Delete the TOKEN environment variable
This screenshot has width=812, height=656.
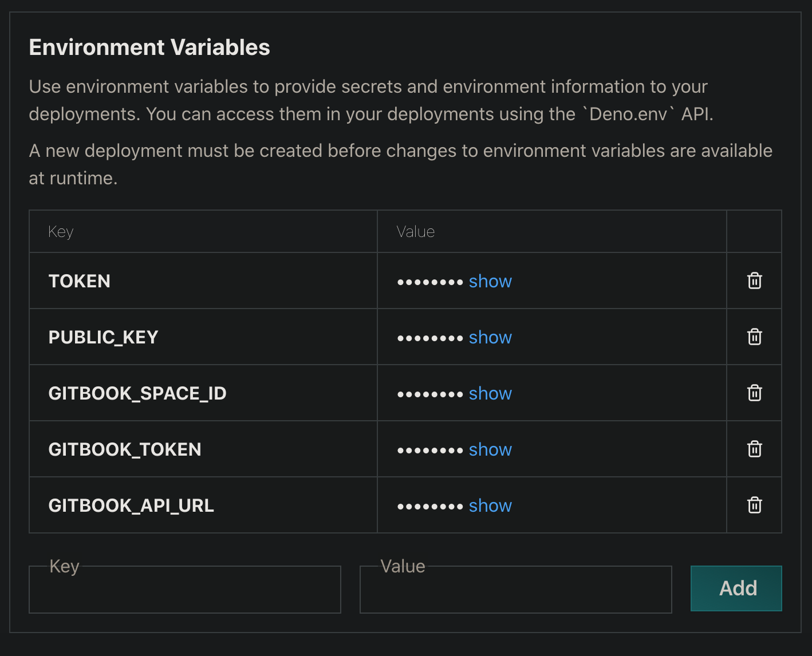[x=754, y=281]
